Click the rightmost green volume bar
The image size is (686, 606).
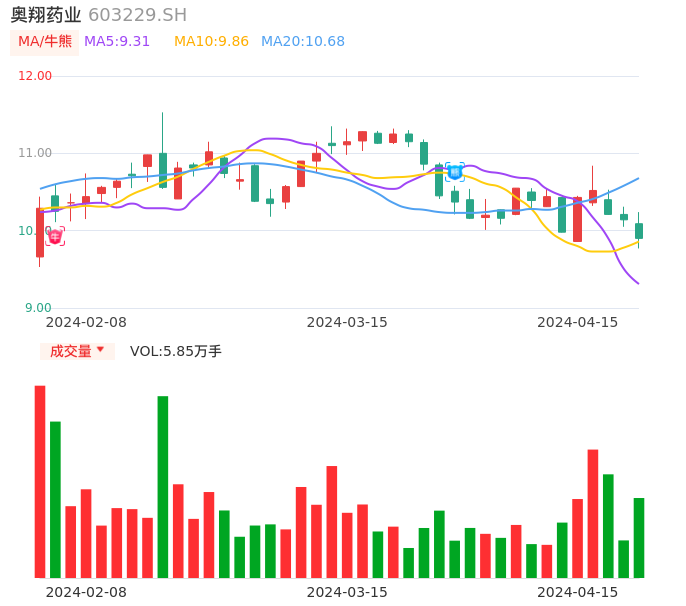coord(639,537)
